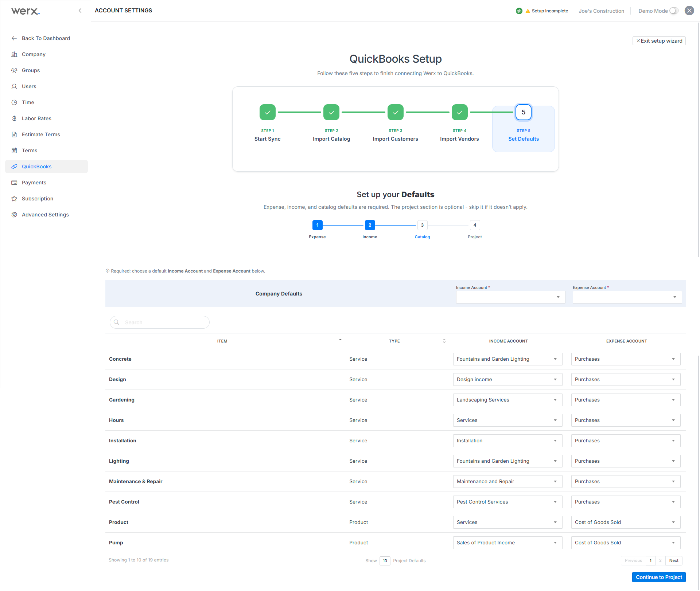
Task: Click the Time clock icon
Action: 14,102
